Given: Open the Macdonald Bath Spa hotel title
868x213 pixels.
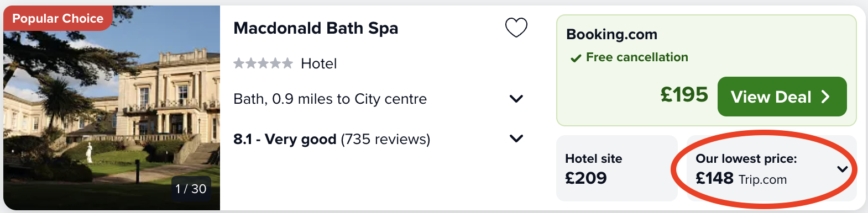Looking at the screenshot, I should 316,28.
